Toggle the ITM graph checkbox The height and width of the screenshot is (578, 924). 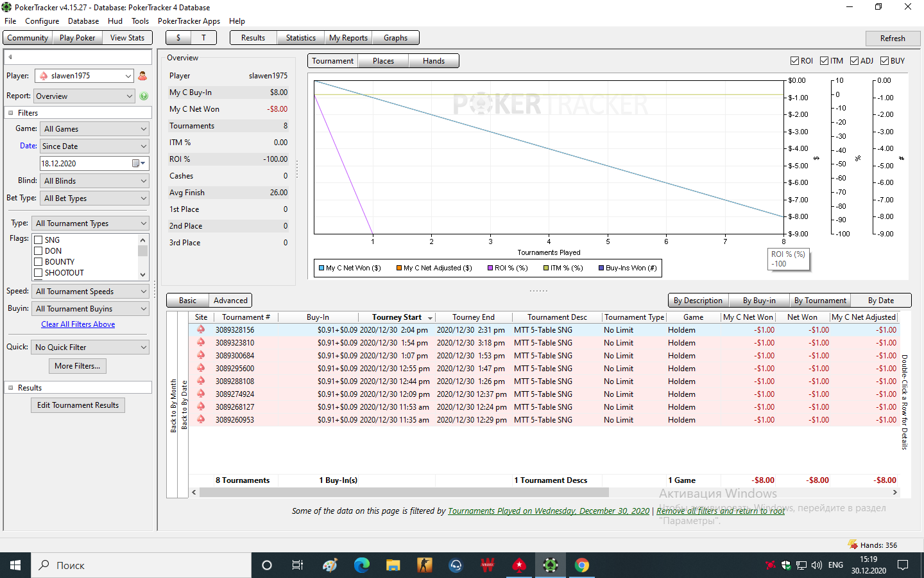tap(825, 61)
